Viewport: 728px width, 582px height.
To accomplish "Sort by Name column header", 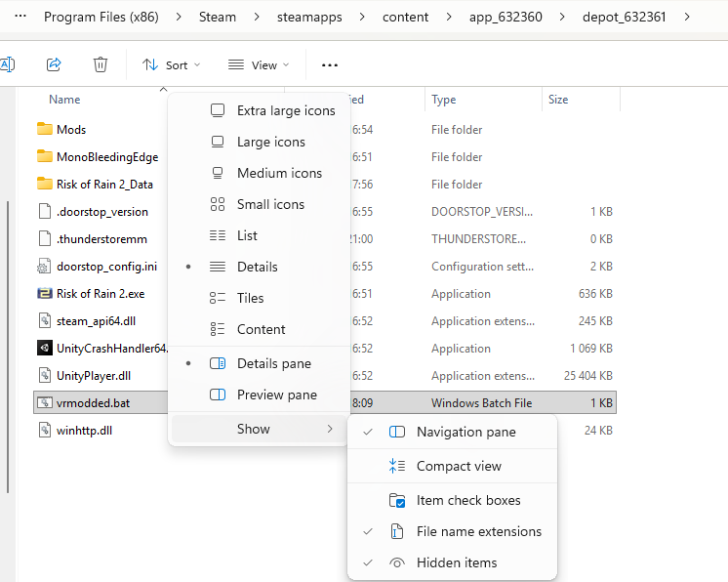I will (x=64, y=100).
